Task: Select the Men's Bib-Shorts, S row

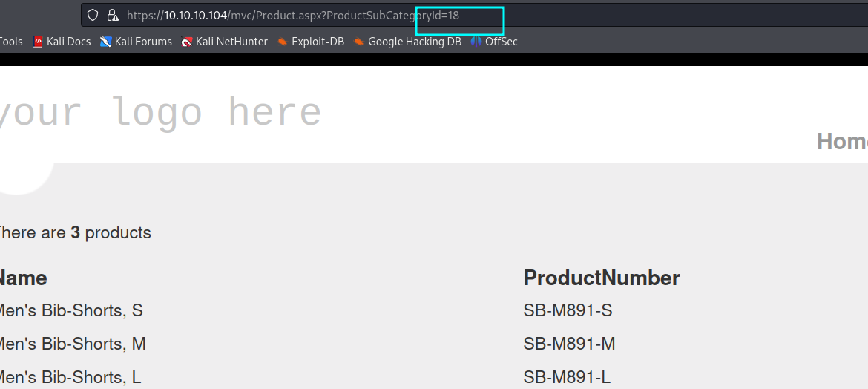Action: (x=70, y=310)
